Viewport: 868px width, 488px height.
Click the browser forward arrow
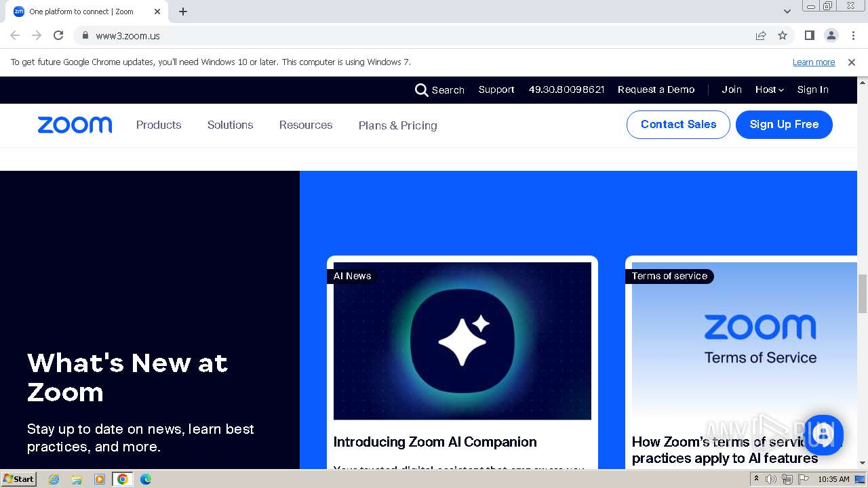(37, 35)
